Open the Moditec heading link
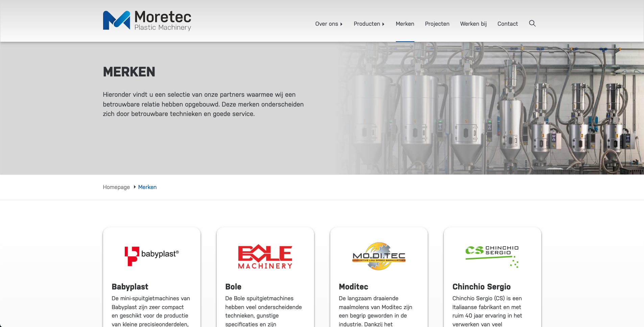644x327 pixels. [353, 287]
